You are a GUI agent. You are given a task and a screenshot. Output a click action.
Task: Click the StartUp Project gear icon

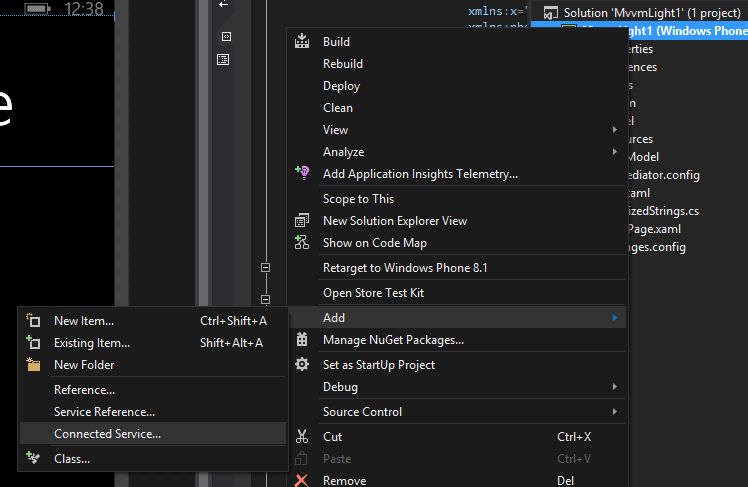pyautogui.click(x=301, y=364)
